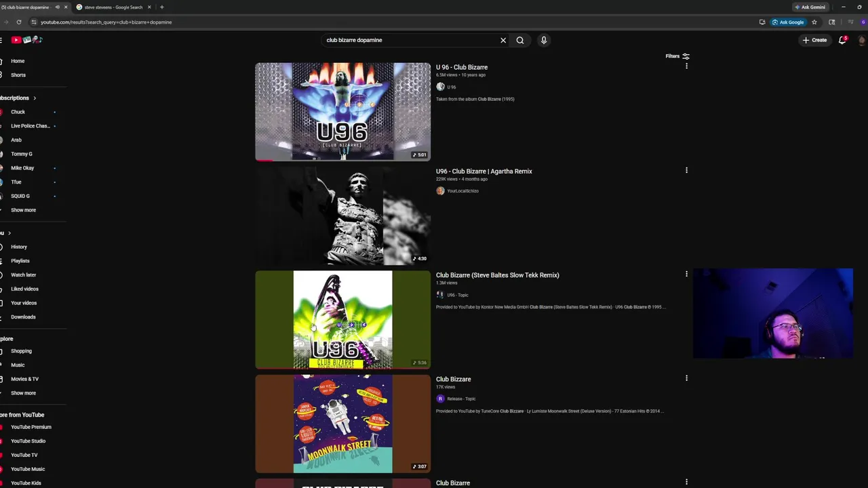Viewport: 868px width, 488px height.
Task: Open a new browser tab
Action: (161, 7)
